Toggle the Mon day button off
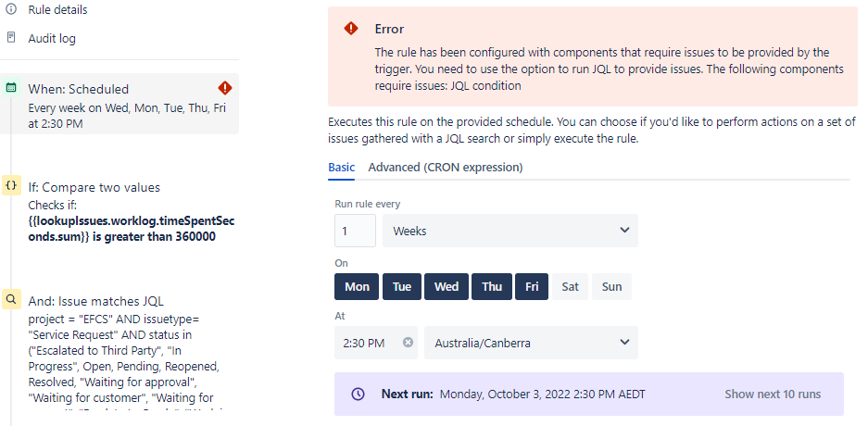 [357, 287]
